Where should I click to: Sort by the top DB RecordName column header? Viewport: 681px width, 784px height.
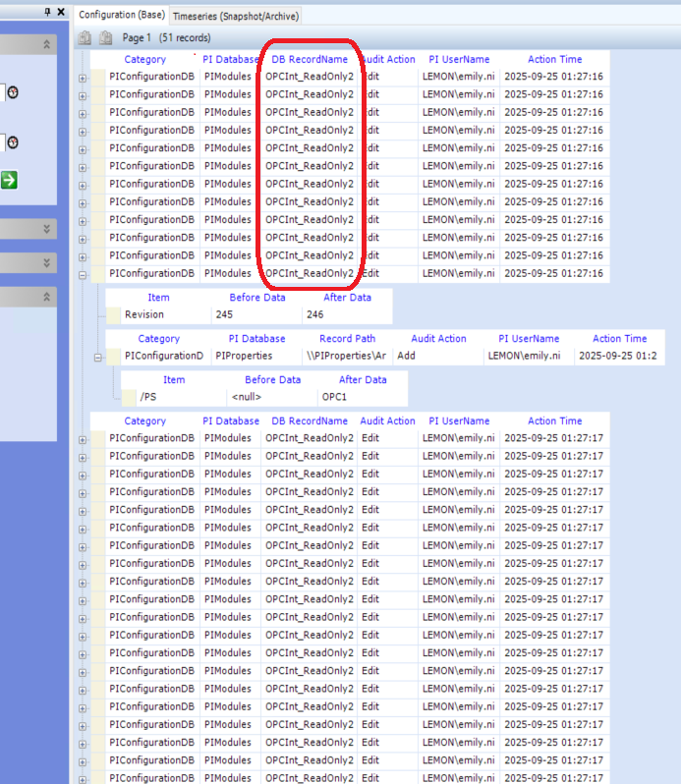[x=310, y=60]
